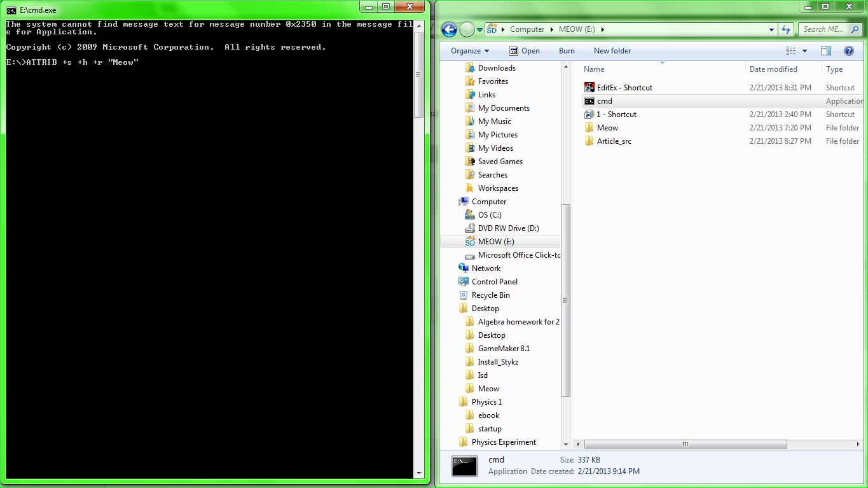Click the OS (C:) drive icon

tap(470, 215)
